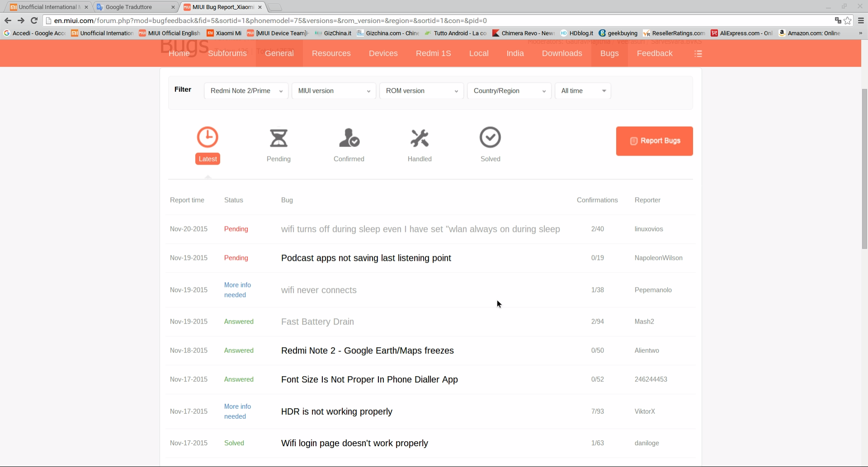868x467 pixels.
Task: Open Resources nav item
Action: pyautogui.click(x=331, y=53)
